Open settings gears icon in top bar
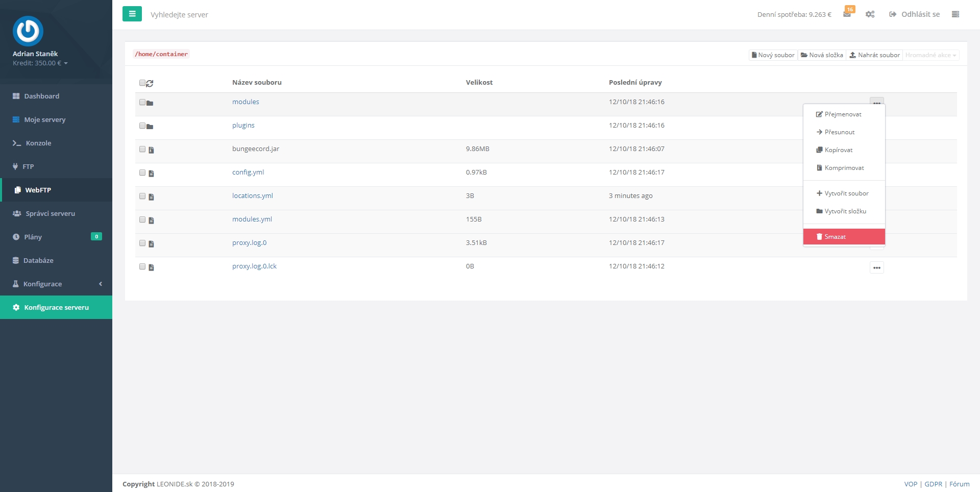This screenshot has height=492, width=980. click(x=870, y=14)
